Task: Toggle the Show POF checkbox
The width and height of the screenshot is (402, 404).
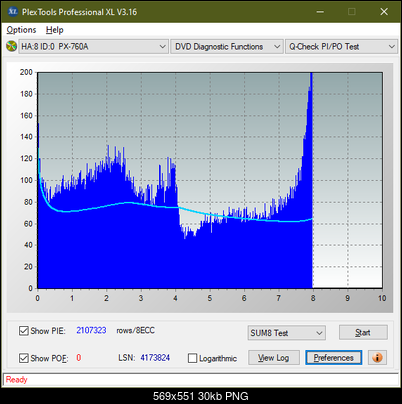Action: [24, 358]
